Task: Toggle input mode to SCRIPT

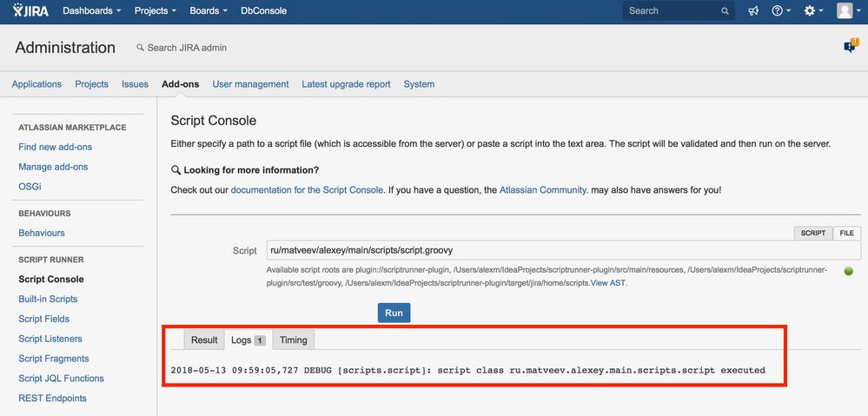Action: 813,233
